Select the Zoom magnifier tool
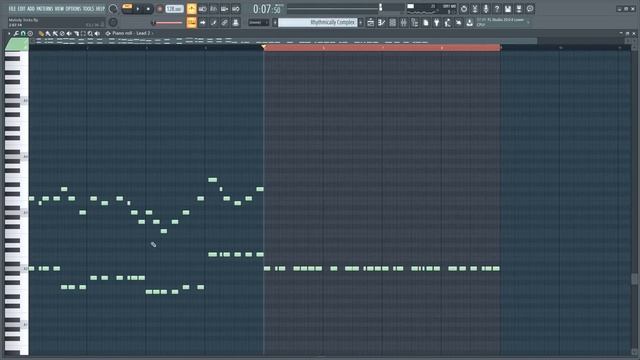 point(90,33)
